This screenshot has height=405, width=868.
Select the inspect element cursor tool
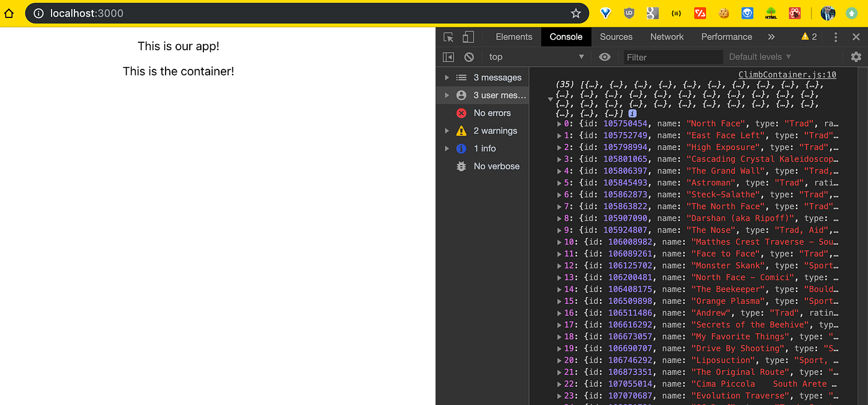(x=448, y=37)
